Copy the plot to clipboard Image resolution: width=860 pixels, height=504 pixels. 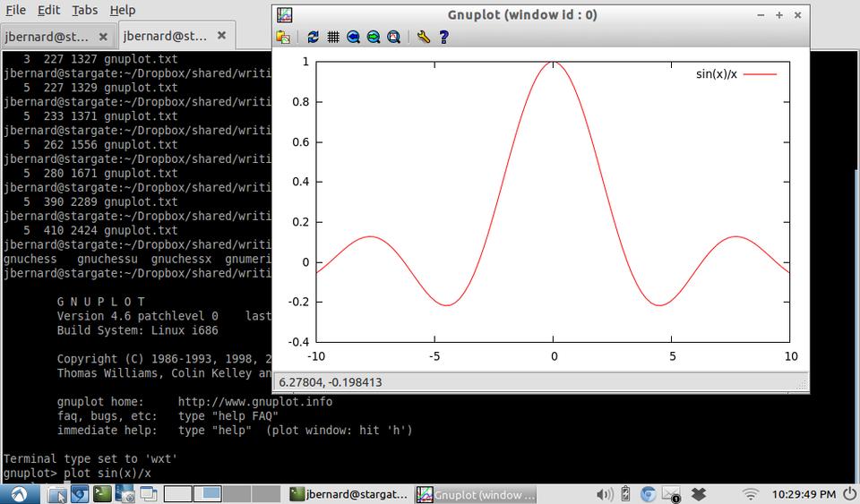(x=283, y=37)
